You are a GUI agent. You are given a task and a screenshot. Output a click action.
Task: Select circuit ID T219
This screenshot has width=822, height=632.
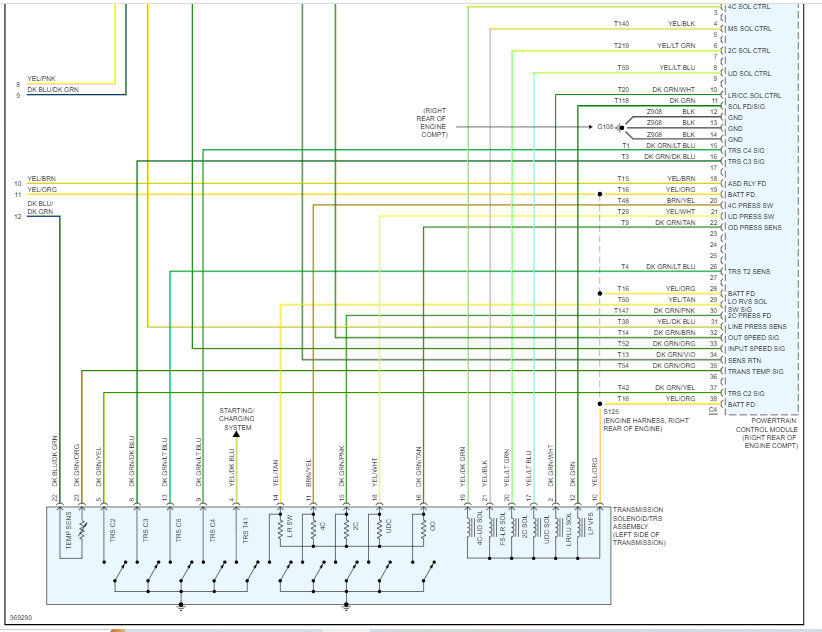621,46
